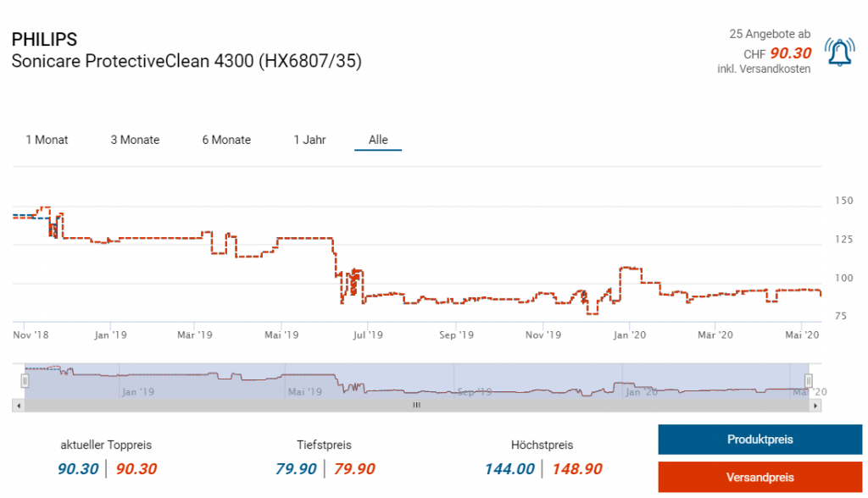Click the red Tiefstpreis value 79.90
The image size is (868, 498).
pyautogui.click(x=354, y=469)
